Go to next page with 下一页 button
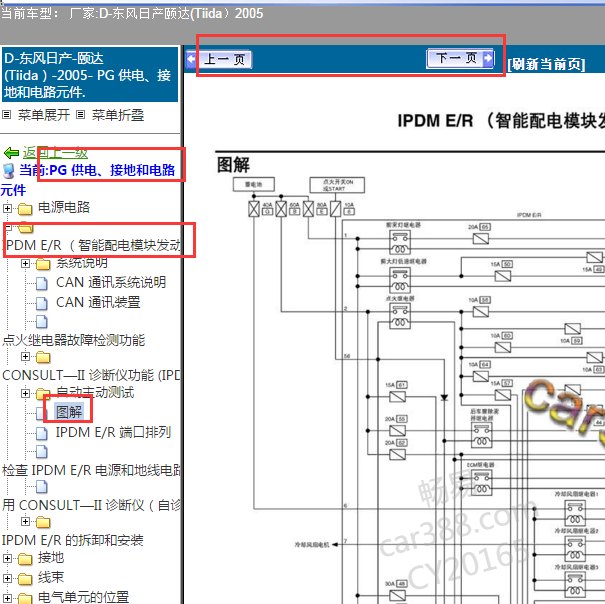 point(460,58)
